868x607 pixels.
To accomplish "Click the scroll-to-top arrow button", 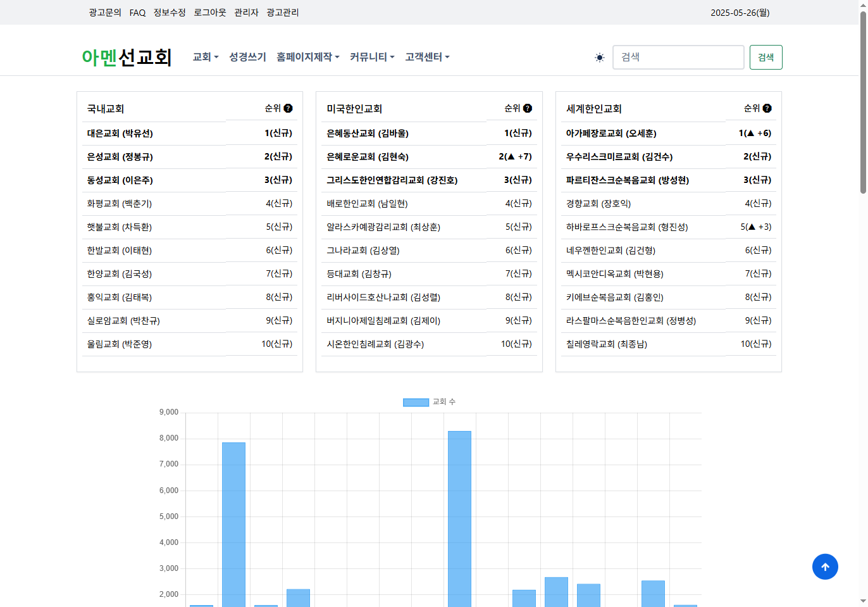I will tap(824, 566).
